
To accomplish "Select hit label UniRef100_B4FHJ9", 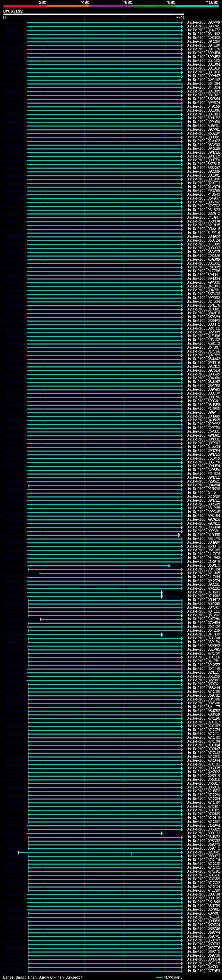I will 203,634.
